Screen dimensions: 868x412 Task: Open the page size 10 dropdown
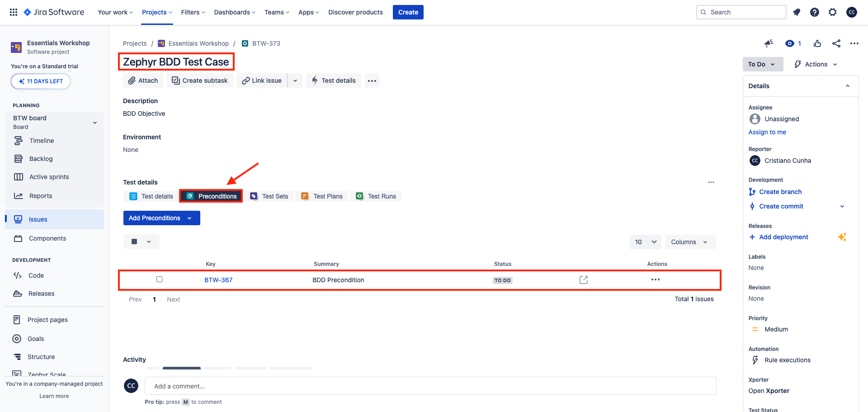646,242
